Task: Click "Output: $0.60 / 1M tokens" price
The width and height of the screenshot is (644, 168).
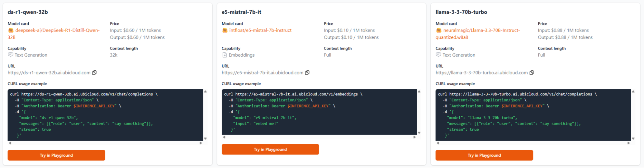Action: click(137, 37)
